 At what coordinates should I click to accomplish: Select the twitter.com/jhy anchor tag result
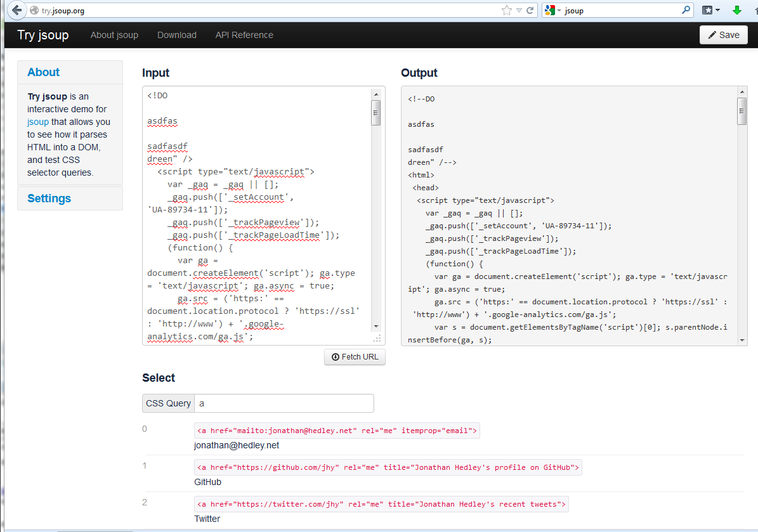(x=381, y=504)
